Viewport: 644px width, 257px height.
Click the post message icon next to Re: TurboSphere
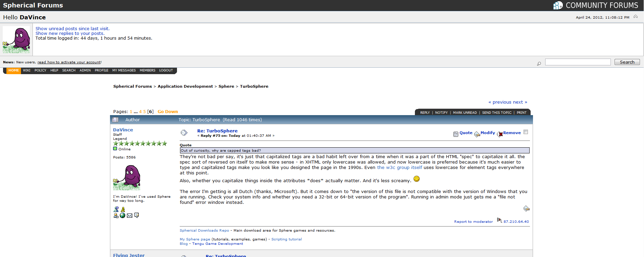pos(184,133)
